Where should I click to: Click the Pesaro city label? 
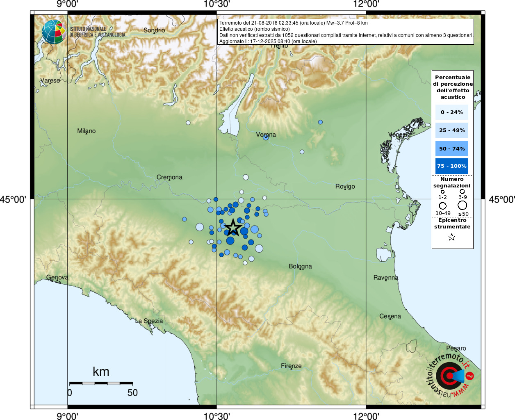456,348
